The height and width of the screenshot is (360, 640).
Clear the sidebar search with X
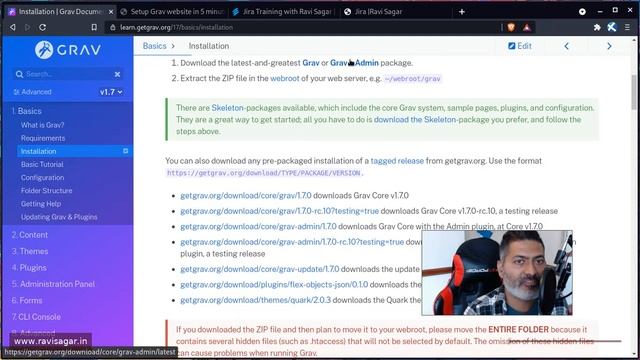118,74
